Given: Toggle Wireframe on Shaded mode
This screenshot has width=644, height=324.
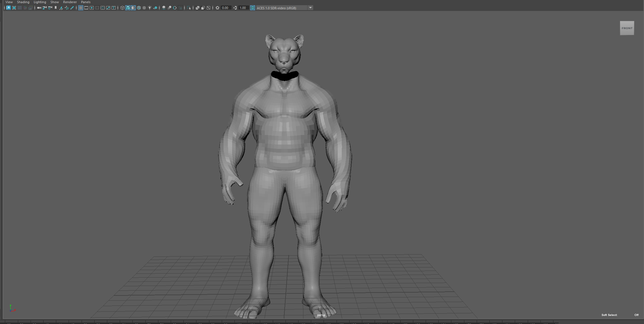Looking at the screenshot, I should click(139, 8).
